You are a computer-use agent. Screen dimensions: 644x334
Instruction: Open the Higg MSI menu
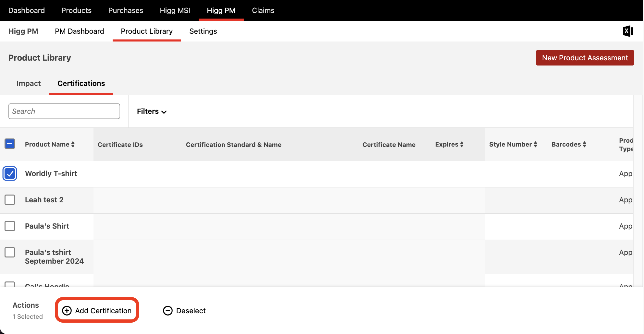(175, 10)
